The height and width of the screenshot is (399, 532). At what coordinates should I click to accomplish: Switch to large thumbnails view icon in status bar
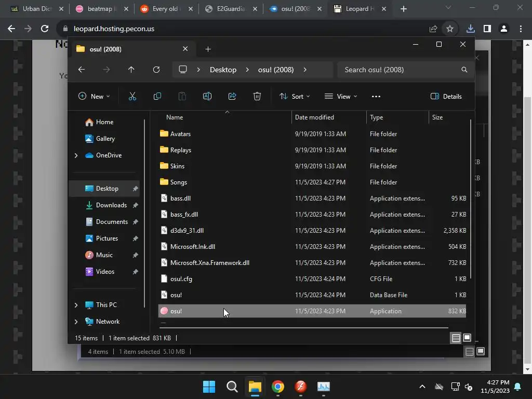coord(467,338)
